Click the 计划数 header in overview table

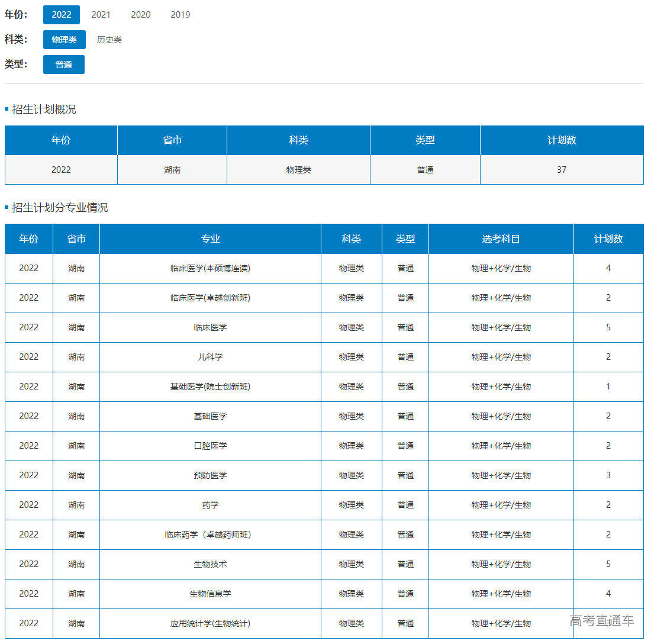561,140
